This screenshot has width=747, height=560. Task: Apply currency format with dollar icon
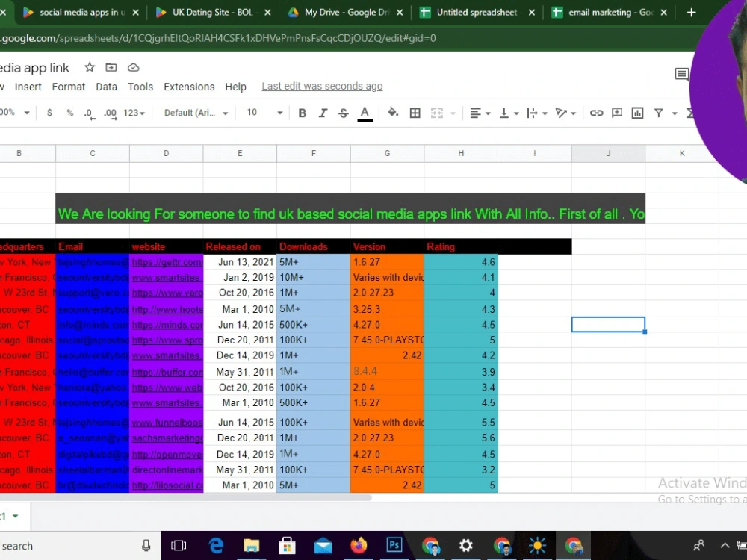point(49,113)
